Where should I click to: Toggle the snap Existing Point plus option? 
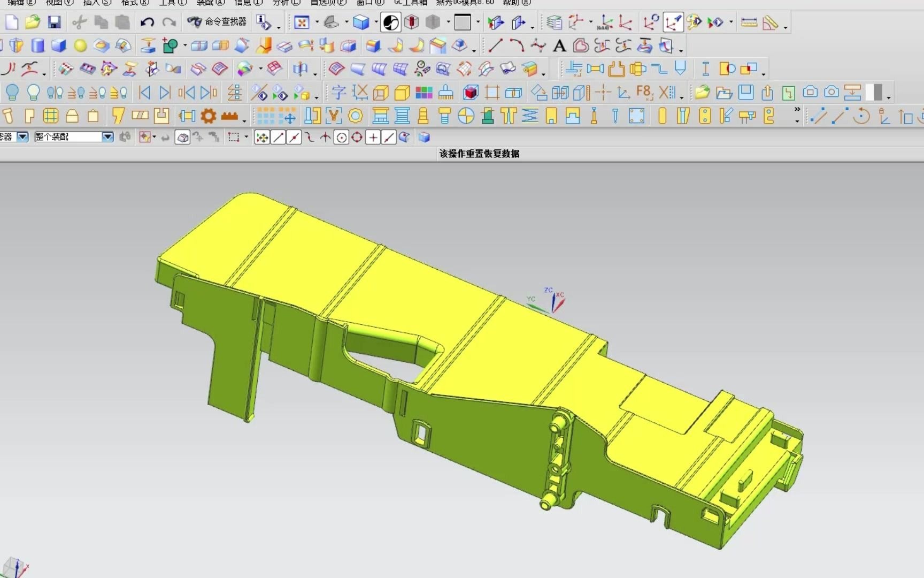(373, 138)
